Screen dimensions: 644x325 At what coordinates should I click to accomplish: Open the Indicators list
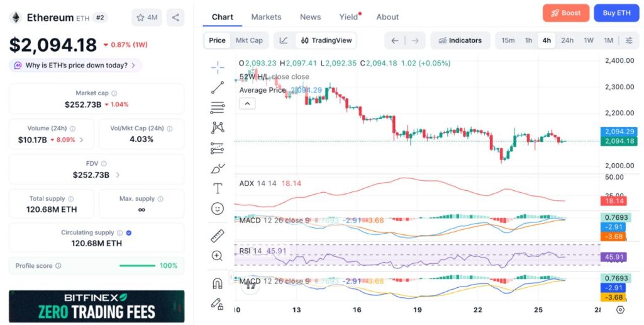[460, 40]
